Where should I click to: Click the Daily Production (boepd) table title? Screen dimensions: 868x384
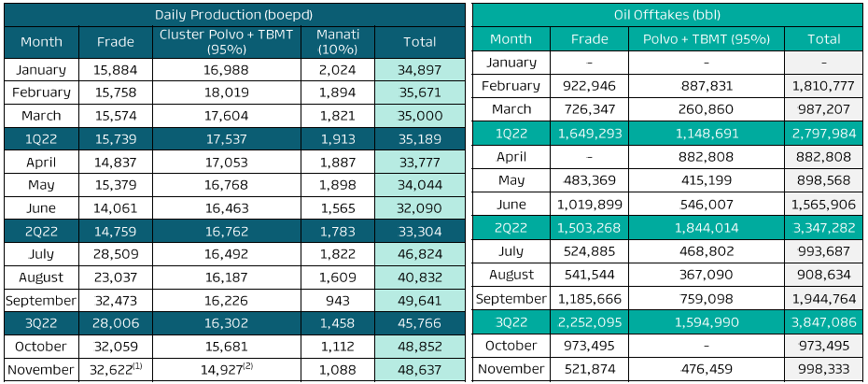point(233,15)
